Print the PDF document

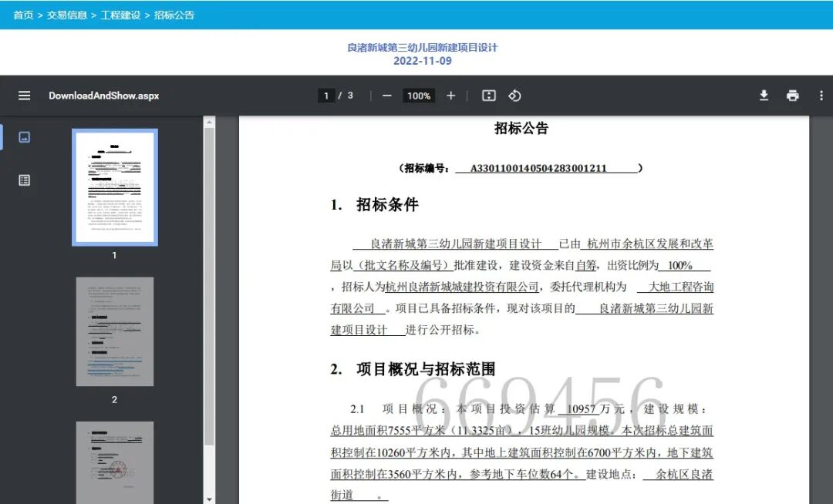coord(793,96)
